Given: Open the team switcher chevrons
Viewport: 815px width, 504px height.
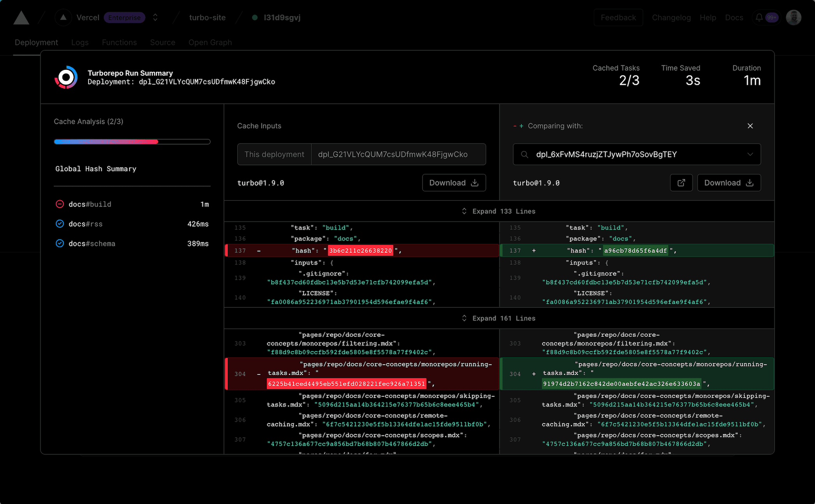Looking at the screenshot, I should (x=155, y=18).
